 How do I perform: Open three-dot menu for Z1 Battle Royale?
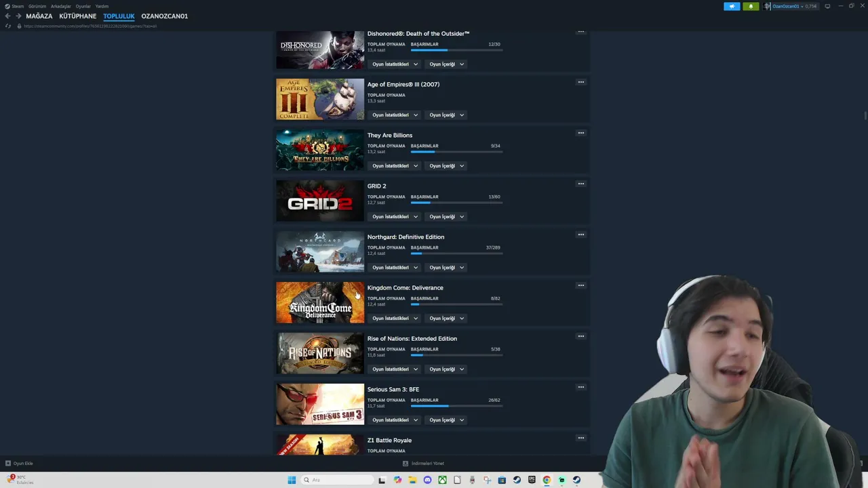[580, 438]
